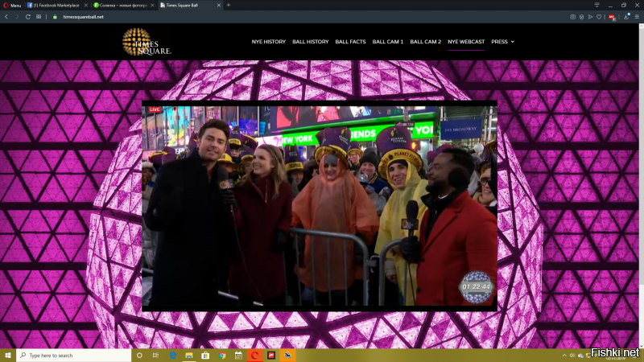Viewport: 644px width, 362px height.
Task: Open File Explorer from the taskbar
Action: [x=189, y=356]
